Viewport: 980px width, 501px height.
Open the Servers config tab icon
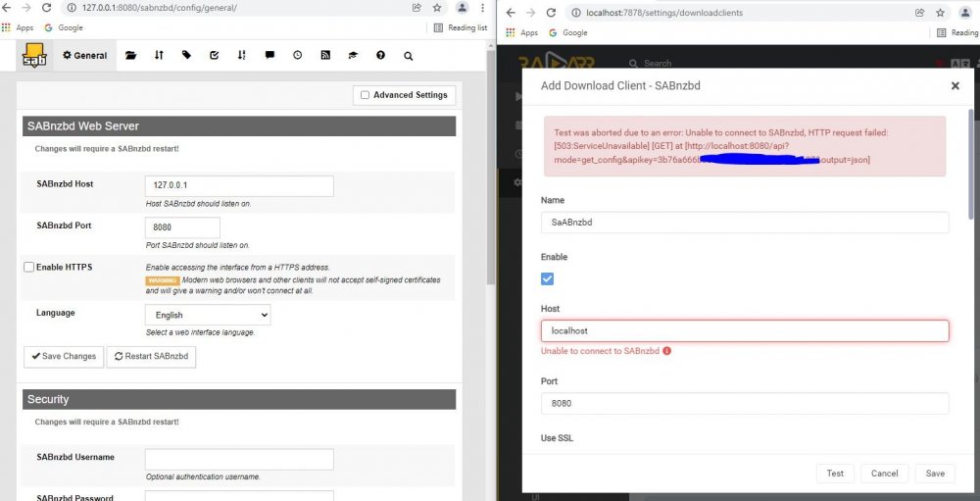159,56
